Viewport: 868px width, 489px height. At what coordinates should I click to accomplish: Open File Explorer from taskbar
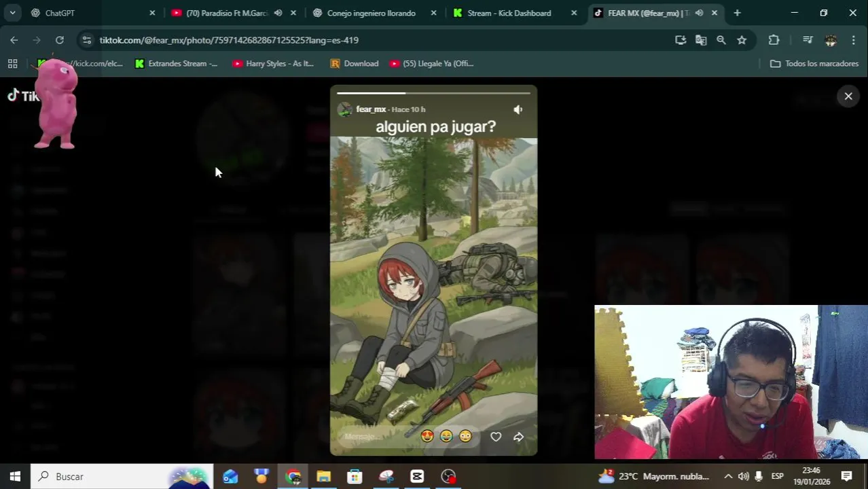(323, 476)
